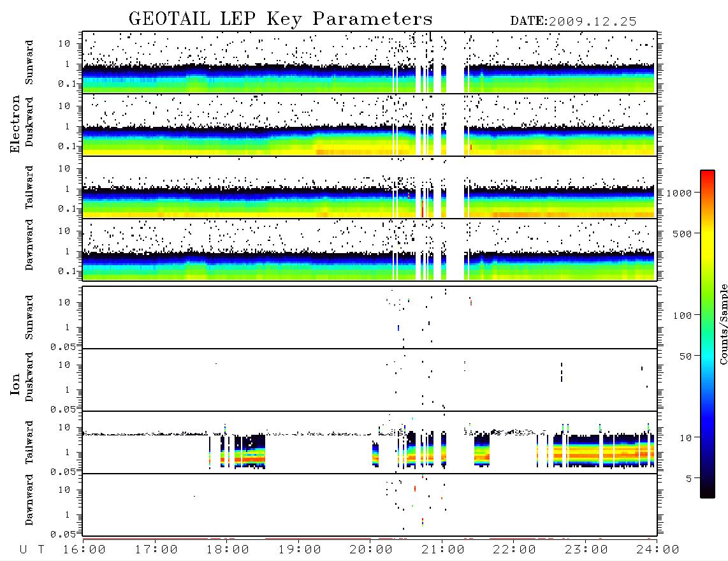
Task: Click the Electron Dawnward spectrogram panel
Action: 370,250
